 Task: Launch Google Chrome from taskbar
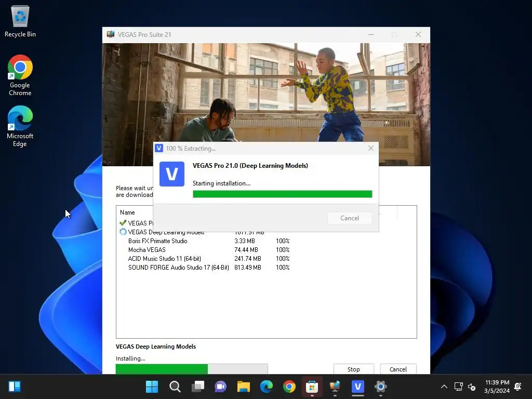click(289, 387)
